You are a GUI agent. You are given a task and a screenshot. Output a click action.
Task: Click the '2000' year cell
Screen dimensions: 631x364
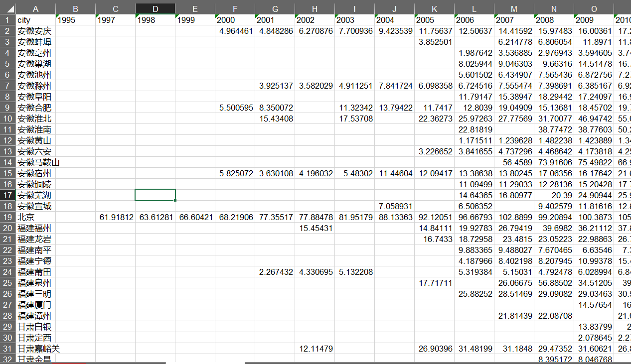click(x=235, y=20)
